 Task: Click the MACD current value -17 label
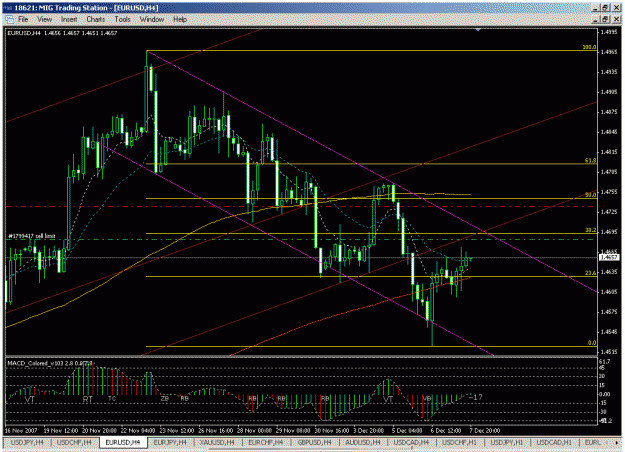(476, 397)
